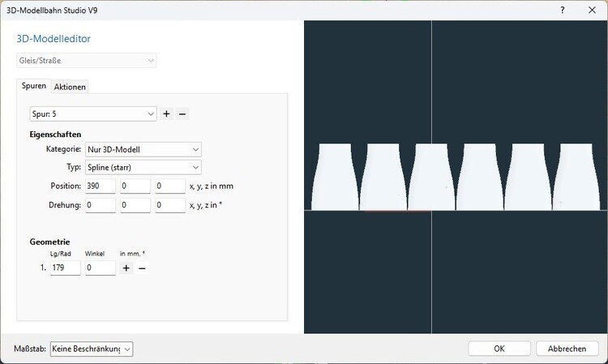The image size is (608, 364).
Task: Open help via the question mark icon
Action: coord(563,10)
